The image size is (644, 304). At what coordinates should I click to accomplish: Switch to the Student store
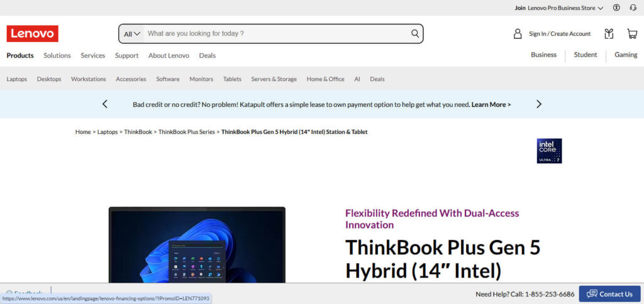click(586, 55)
